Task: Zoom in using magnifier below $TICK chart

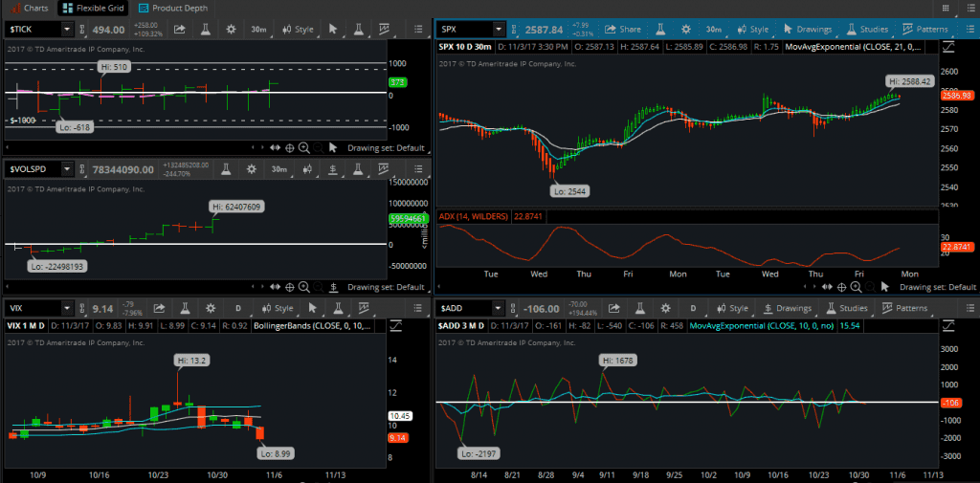Action: tap(303, 148)
